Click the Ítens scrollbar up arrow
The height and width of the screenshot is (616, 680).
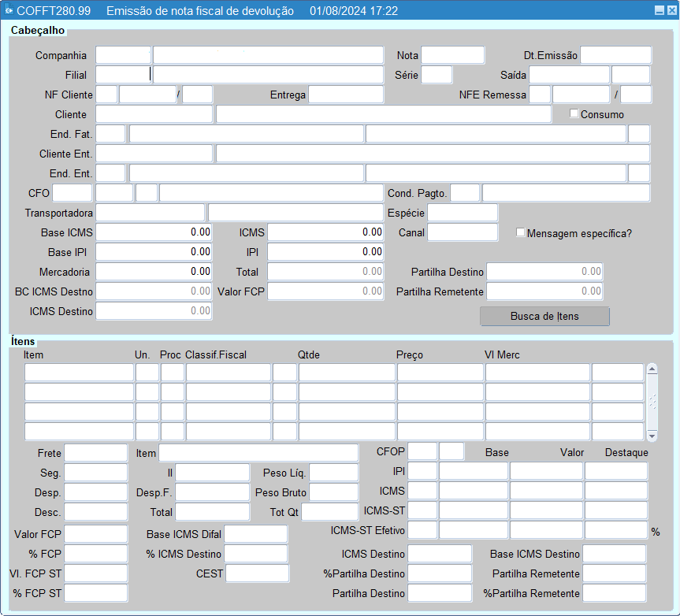652,369
